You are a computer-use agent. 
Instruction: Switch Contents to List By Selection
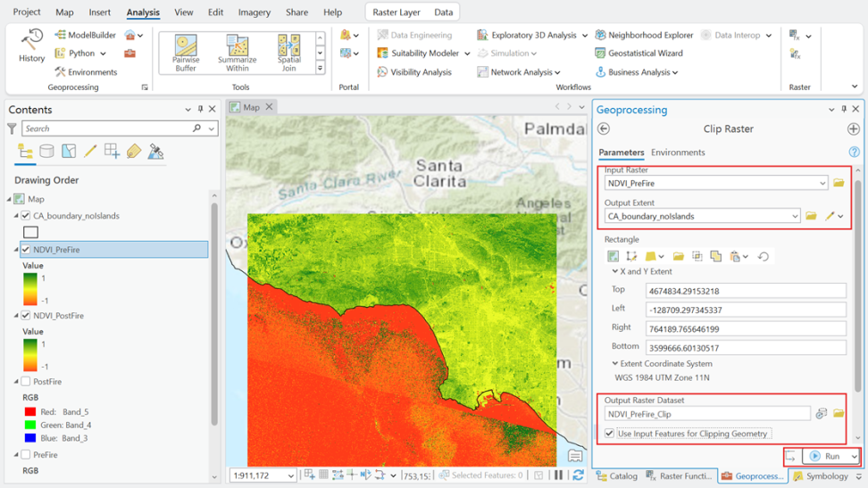pos(69,152)
